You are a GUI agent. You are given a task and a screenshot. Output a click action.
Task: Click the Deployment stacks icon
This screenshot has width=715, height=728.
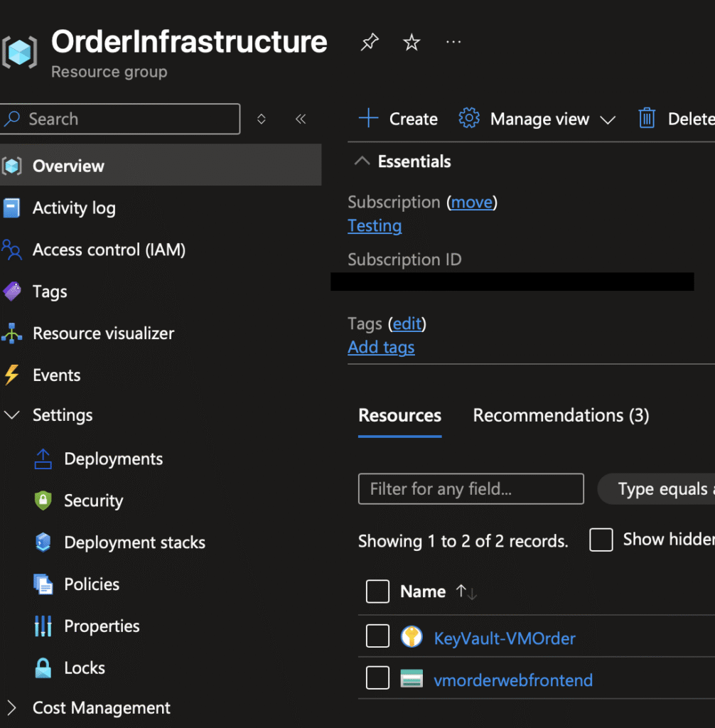point(43,542)
